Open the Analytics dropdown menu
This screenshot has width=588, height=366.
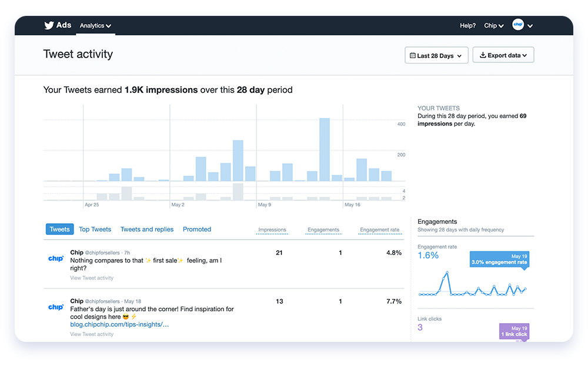point(95,25)
